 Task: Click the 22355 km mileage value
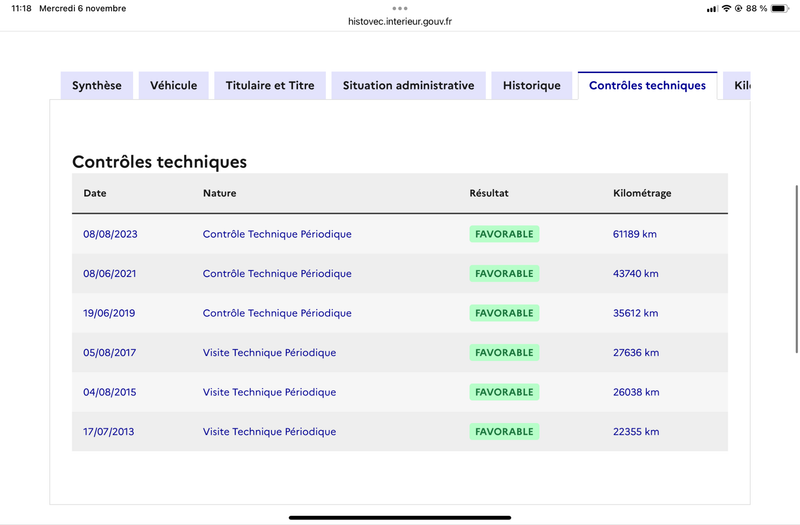coord(636,432)
